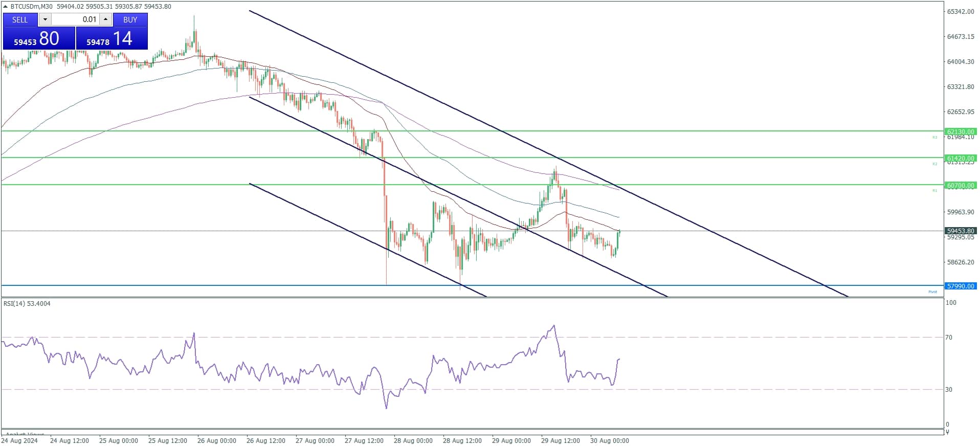Click the 57990.00 Pivot price label
This screenshot has height=447, width=980.
pyautogui.click(x=960, y=286)
